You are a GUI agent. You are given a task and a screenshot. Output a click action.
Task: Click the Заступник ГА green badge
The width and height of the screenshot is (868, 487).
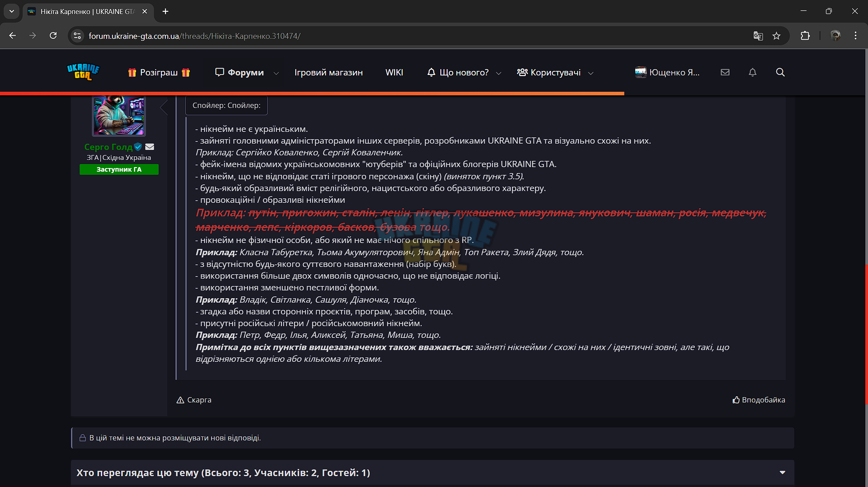(119, 169)
